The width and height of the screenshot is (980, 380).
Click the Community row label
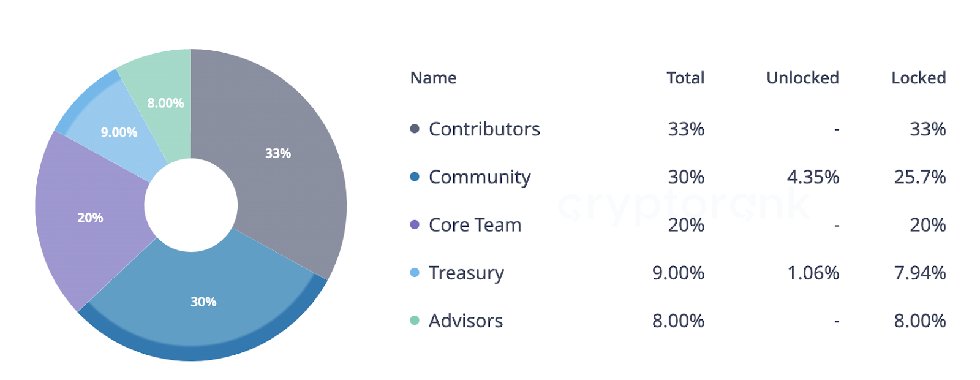pyautogui.click(x=480, y=177)
